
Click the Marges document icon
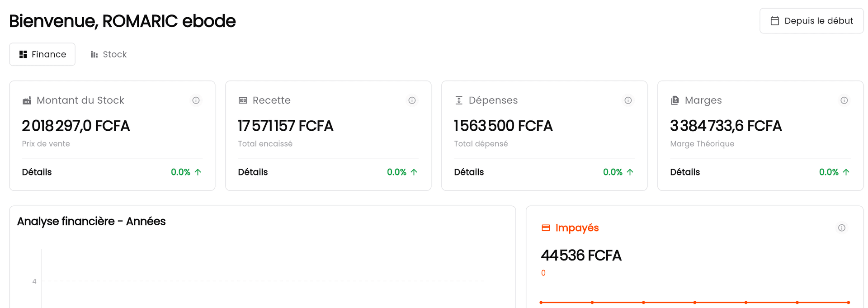[x=675, y=100]
